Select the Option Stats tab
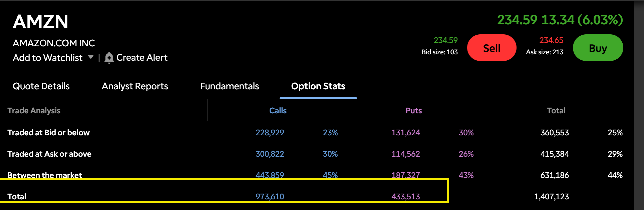 click(318, 86)
